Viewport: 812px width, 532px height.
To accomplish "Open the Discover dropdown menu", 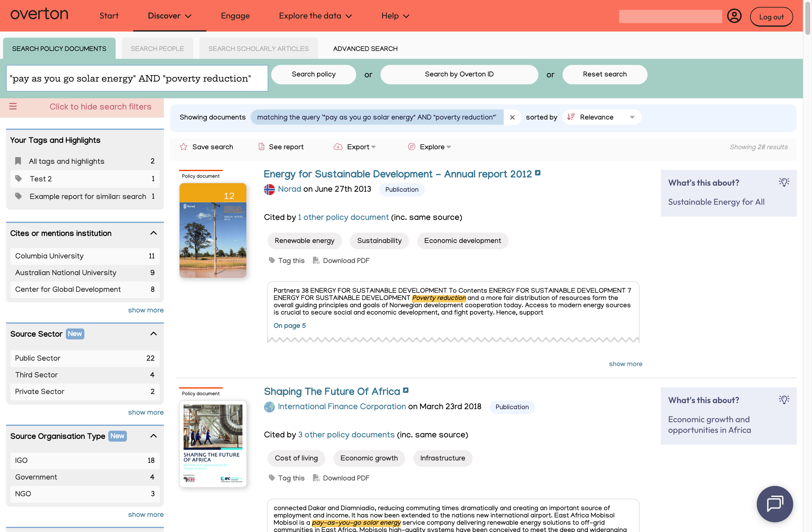I will pyautogui.click(x=169, y=16).
